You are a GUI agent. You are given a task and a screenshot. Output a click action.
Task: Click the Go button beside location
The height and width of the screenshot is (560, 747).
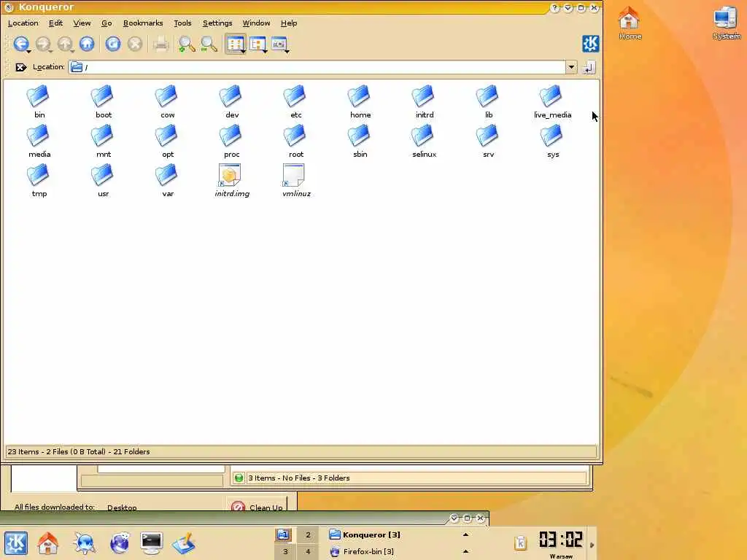click(x=589, y=67)
